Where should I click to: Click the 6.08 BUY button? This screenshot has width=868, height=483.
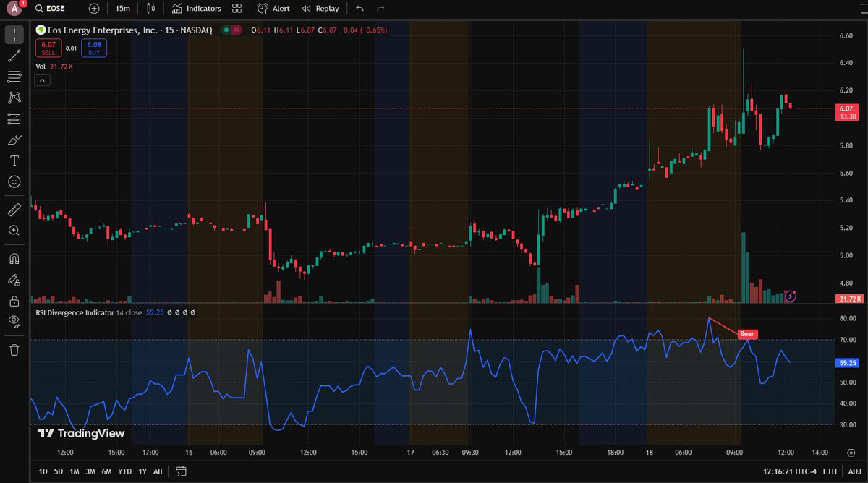click(x=94, y=48)
